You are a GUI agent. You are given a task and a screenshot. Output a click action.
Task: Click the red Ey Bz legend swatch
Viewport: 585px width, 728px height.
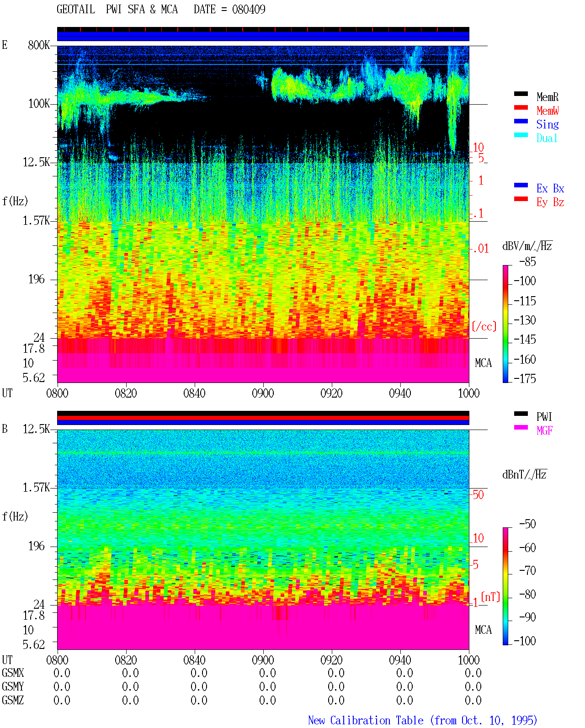coord(521,199)
